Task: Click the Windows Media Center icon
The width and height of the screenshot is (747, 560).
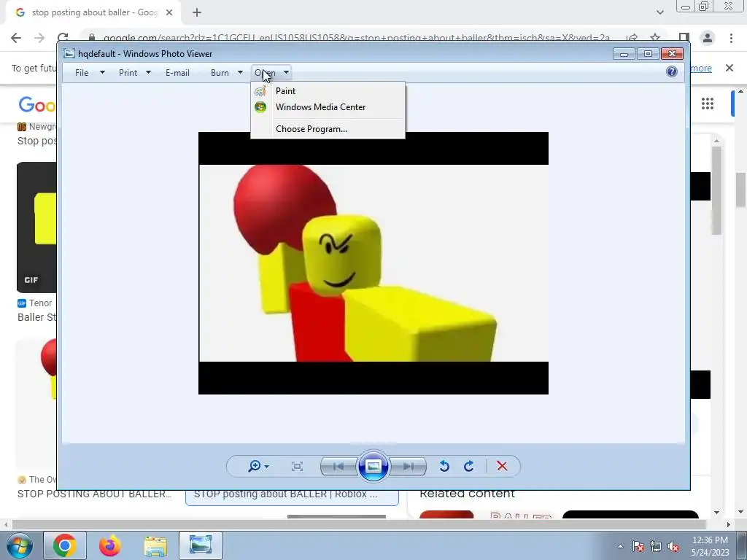Action: click(260, 107)
